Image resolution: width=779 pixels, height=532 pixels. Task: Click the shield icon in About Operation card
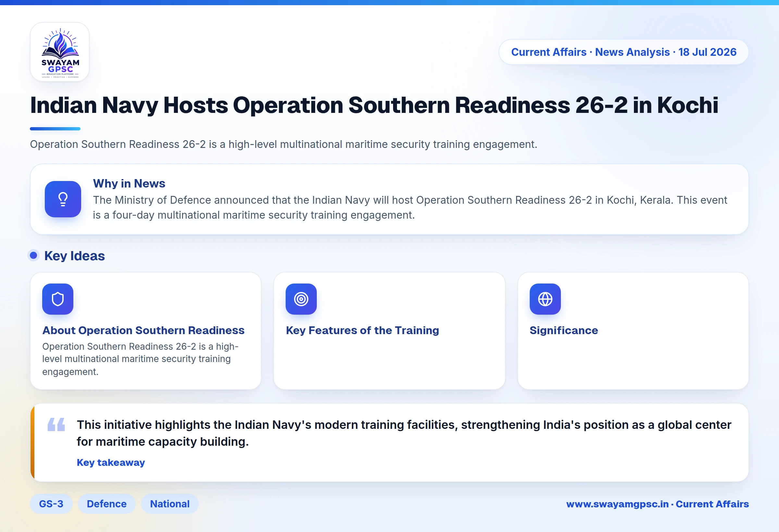[58, 299]
